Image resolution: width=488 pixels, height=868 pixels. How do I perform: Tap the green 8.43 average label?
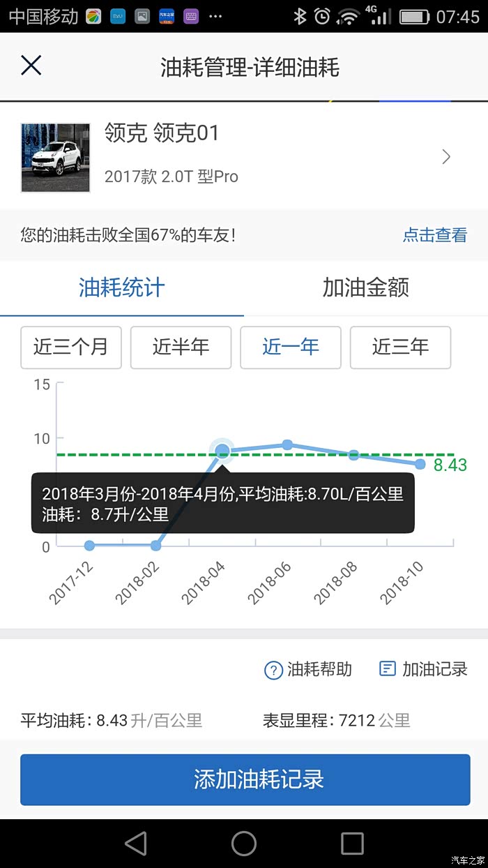(x=450, y=465)
